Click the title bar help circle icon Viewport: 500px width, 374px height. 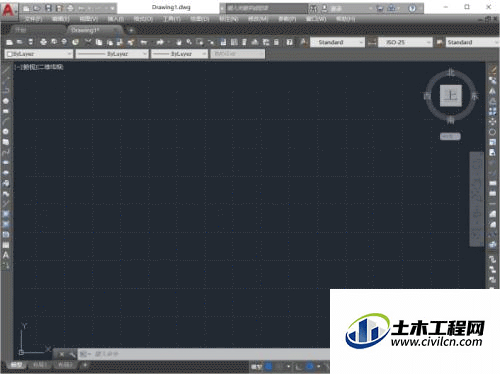coord(412,8)
